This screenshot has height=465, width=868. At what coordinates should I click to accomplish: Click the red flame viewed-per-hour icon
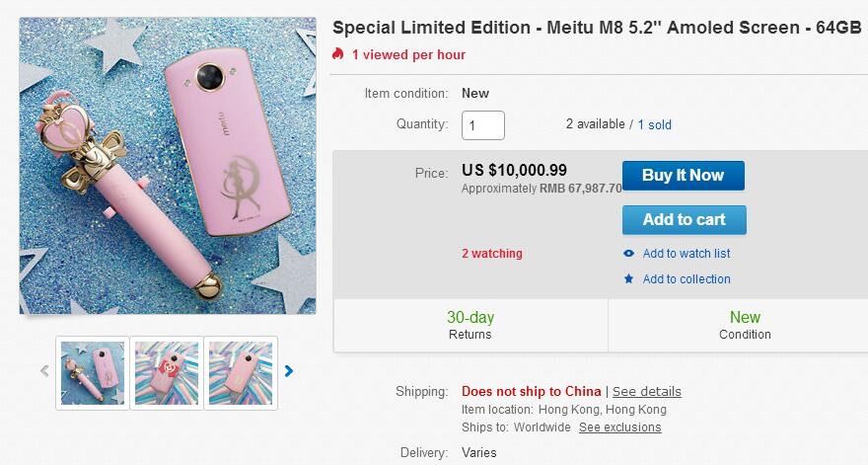(x=339, y=54)
